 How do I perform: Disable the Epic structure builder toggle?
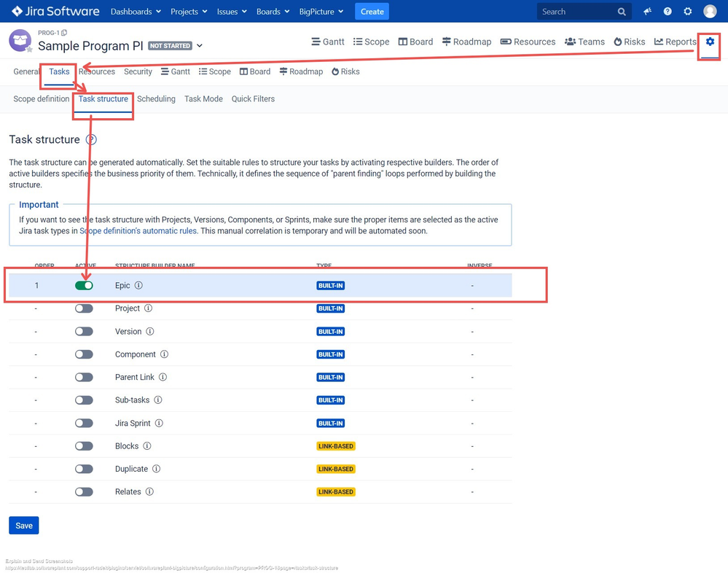[84, 285]
